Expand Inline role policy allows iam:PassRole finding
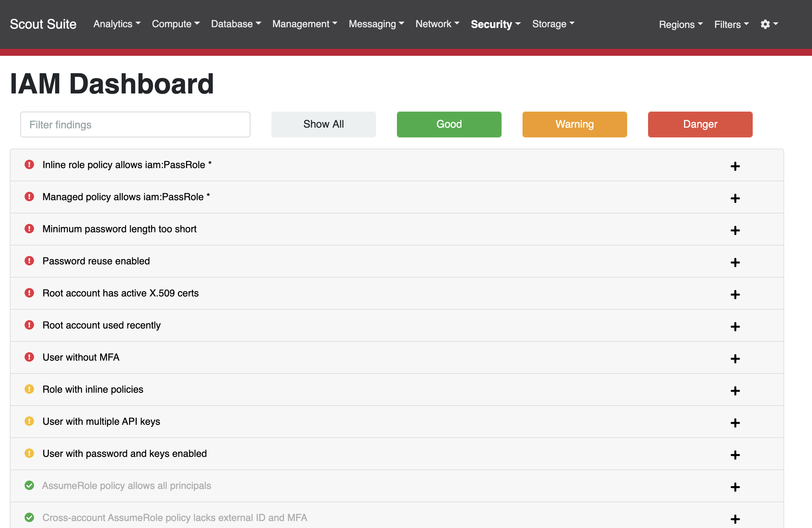812x528 pixels. click(735, 166)
